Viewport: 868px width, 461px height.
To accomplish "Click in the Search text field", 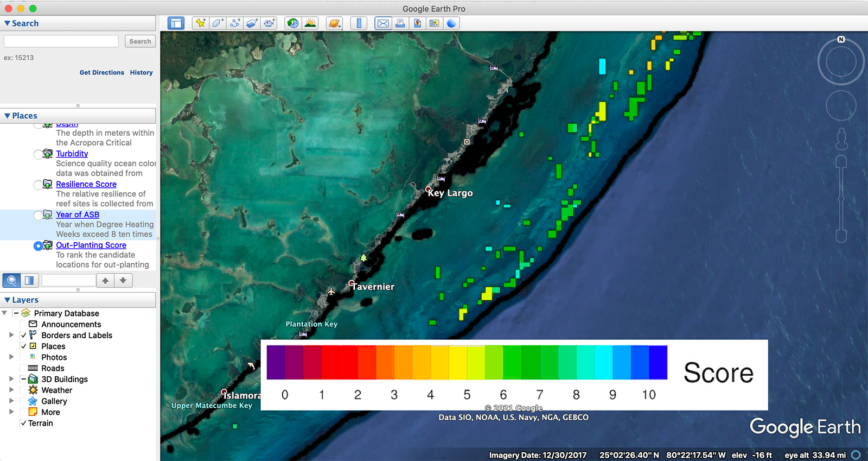I will click(61, 41).
